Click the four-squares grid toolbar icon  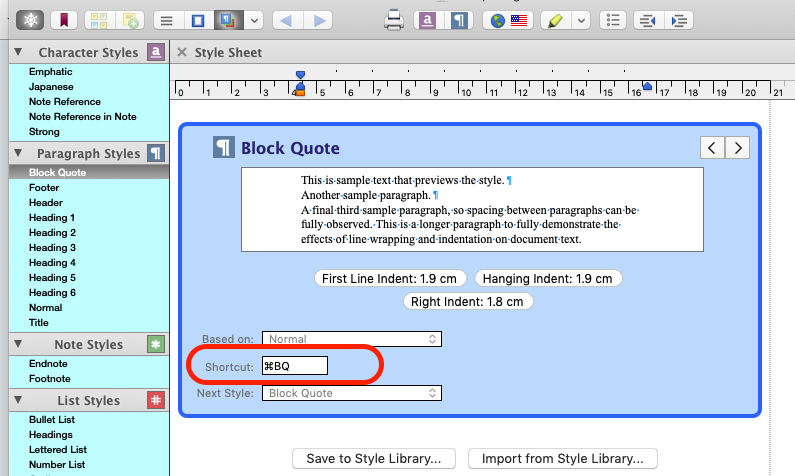[x=99, y=20]
